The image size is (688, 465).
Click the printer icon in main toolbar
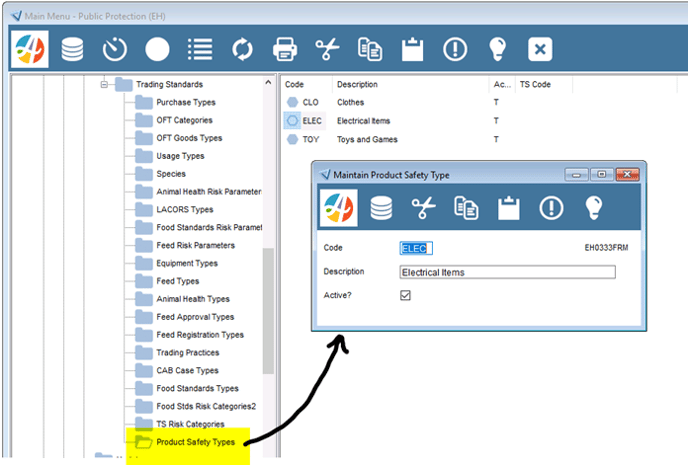[285, 49]
